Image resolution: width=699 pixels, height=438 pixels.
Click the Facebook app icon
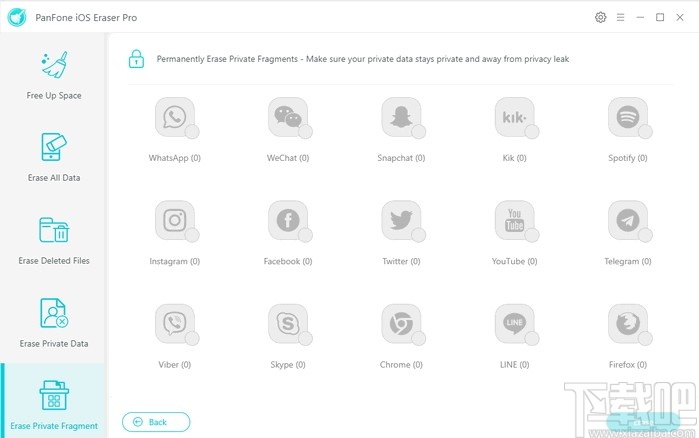click(x=288, y=220)
